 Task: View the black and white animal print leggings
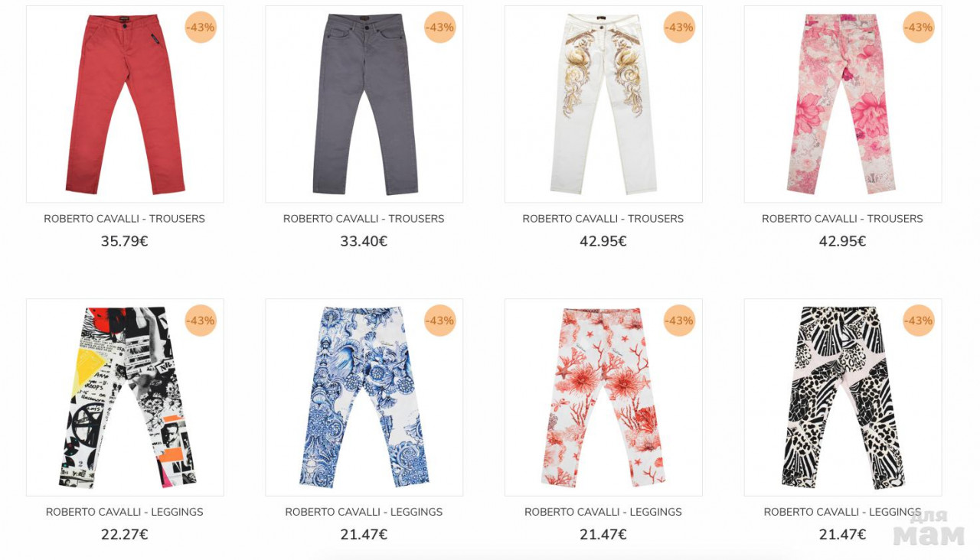(x=842, y=397)
